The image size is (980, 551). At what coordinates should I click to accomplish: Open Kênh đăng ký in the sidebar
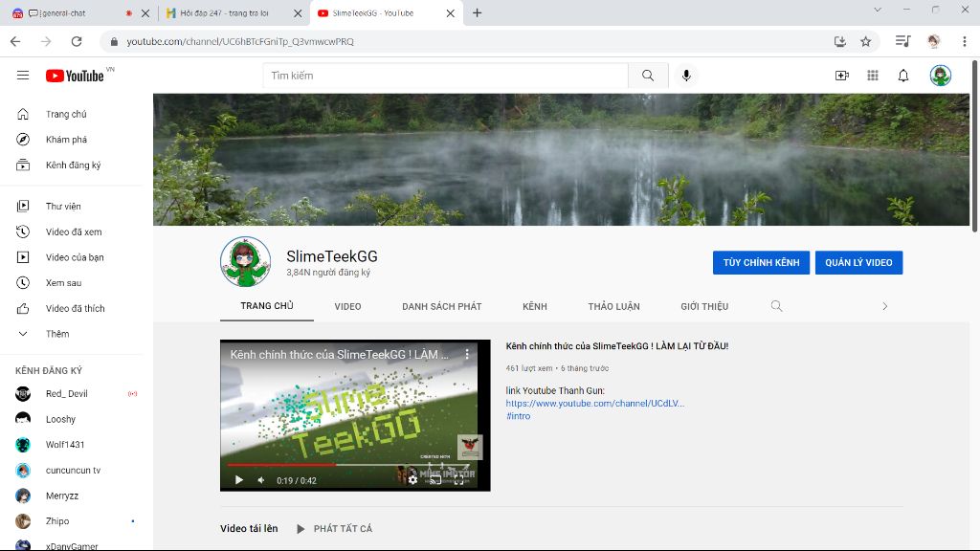(71, 165)
